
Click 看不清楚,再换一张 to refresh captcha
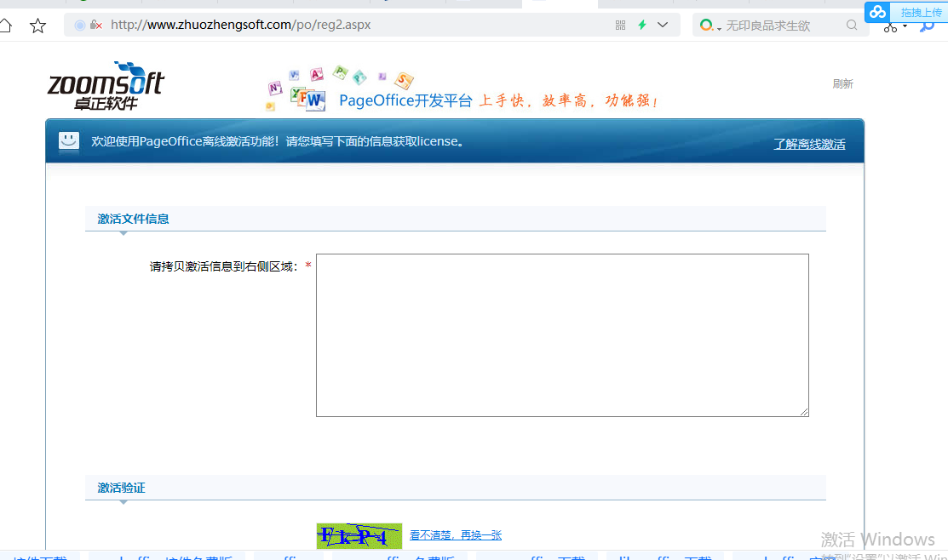coord(455,535)
